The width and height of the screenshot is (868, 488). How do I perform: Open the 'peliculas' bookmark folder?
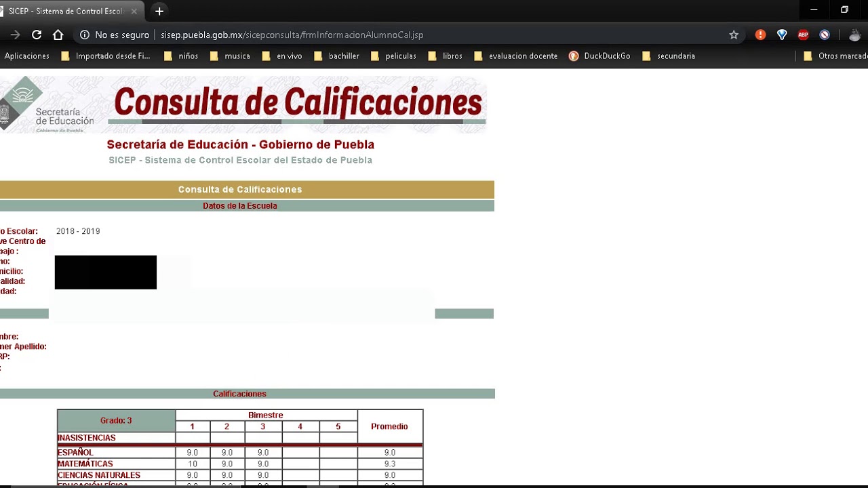tap(393, 56)
